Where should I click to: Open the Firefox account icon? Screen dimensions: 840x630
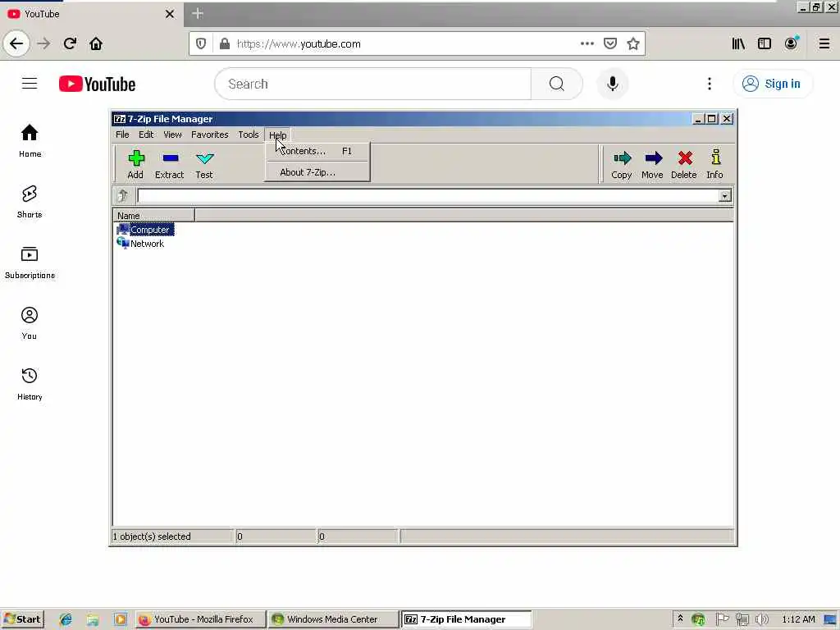(x=792, y=43)
